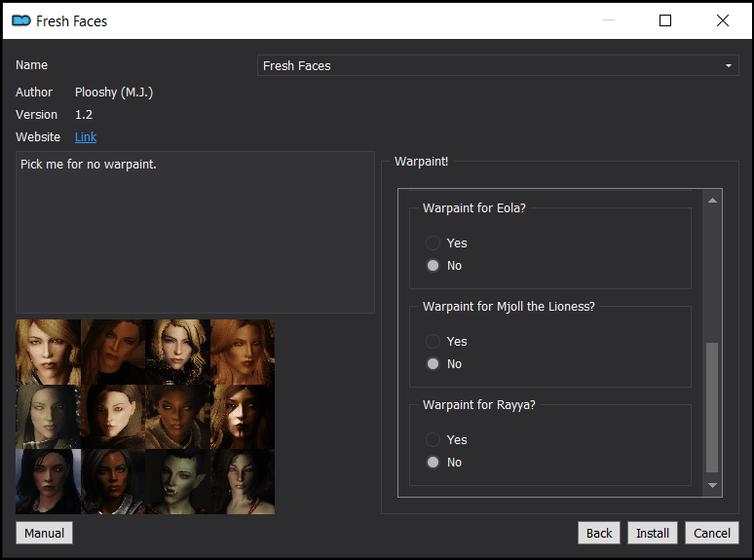
Task: Click the 'Warpaint for Eola?' group title
Action: click(x=474, y=208)
